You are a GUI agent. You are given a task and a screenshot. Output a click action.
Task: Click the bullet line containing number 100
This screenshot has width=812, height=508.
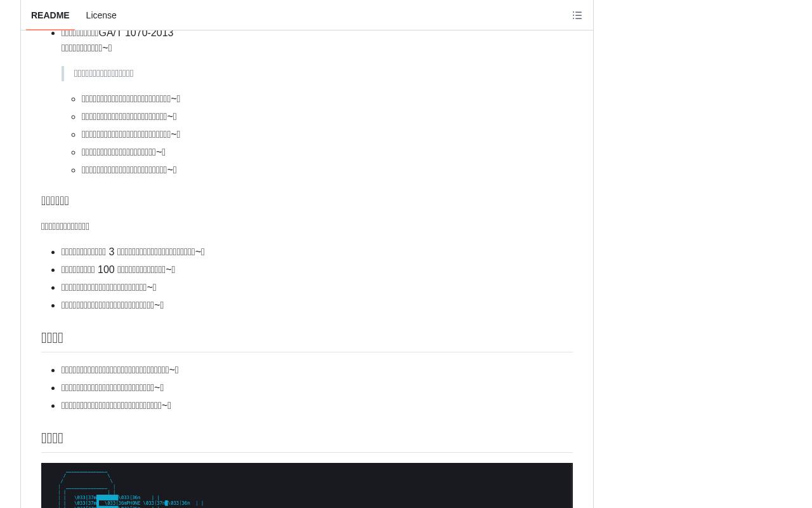[x=118, y=269]
